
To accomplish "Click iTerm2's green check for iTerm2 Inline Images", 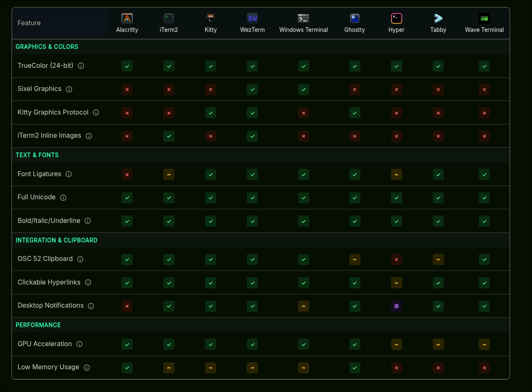I will (x=168, y=136).
